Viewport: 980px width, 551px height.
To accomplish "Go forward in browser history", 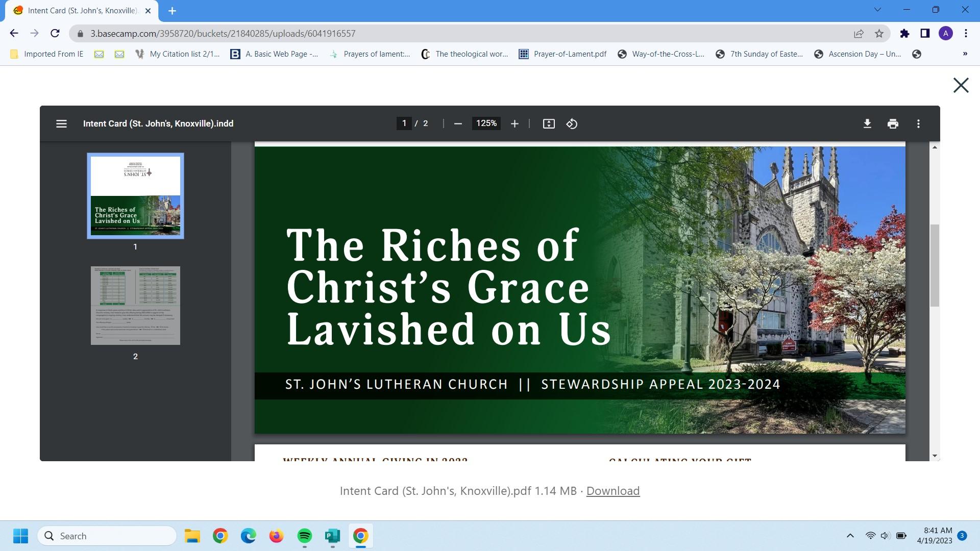I will tap(34, 33).
